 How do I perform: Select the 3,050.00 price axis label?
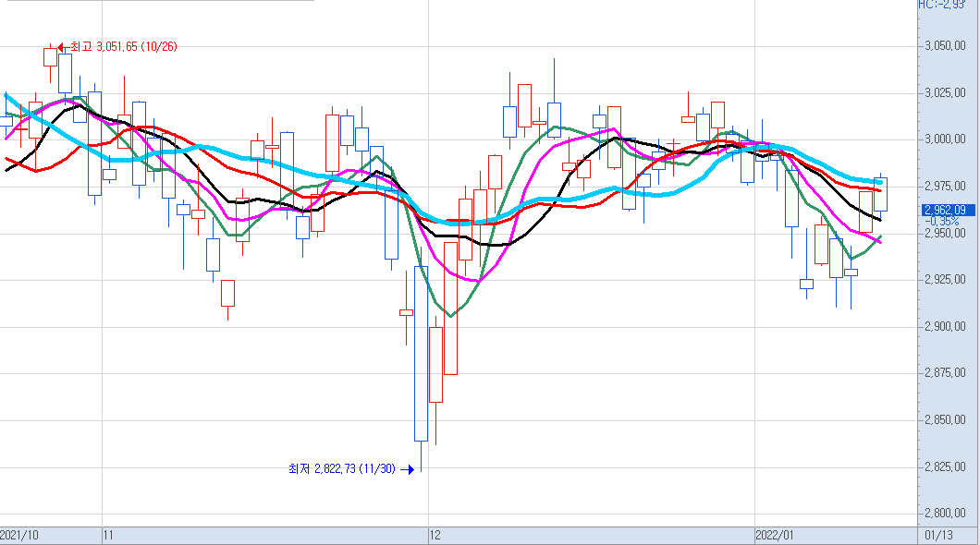tap(945, 46)
